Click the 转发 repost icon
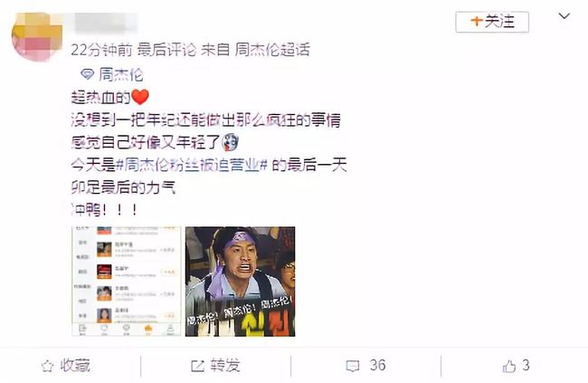The width and height of the screenshot is (588, 383). pyautogui.click(x=197, y=366)
